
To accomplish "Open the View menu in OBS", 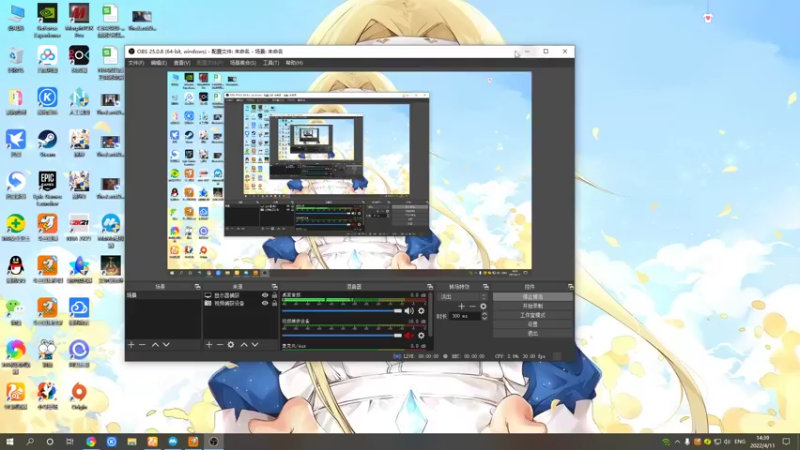I will click(x=182, y=63).
